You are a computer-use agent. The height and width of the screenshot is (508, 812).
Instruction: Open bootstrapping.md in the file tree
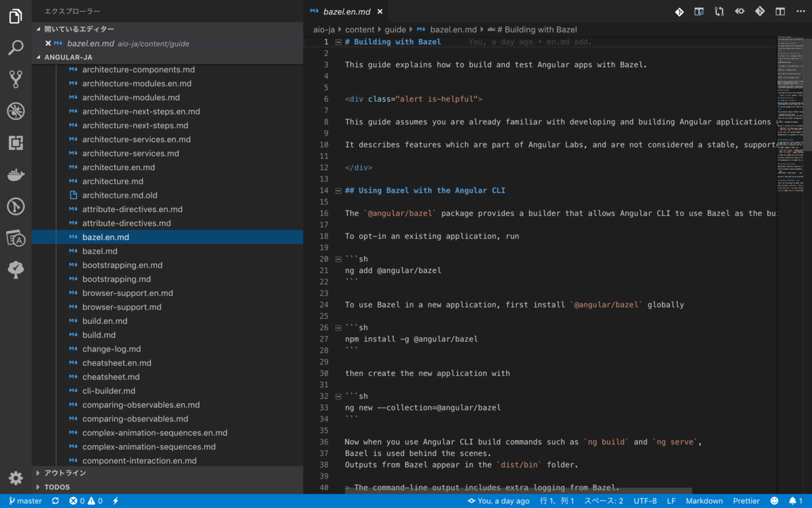[x=116, y=279]
